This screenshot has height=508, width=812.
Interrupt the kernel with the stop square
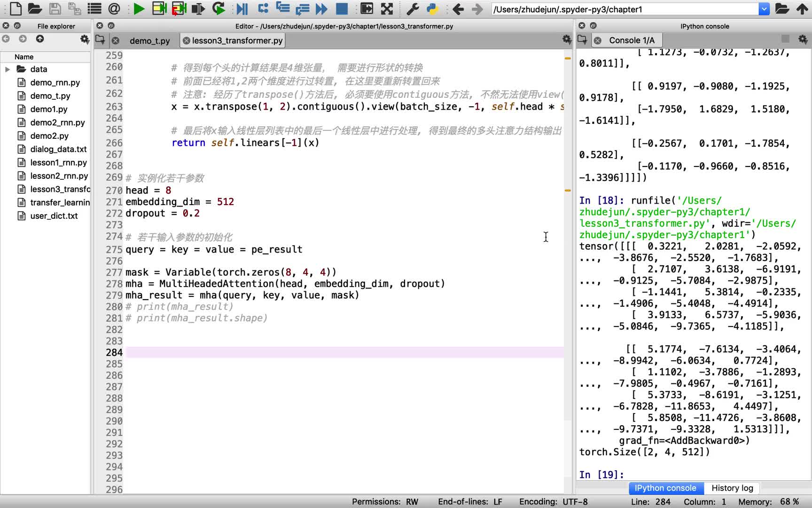point(785,39)
